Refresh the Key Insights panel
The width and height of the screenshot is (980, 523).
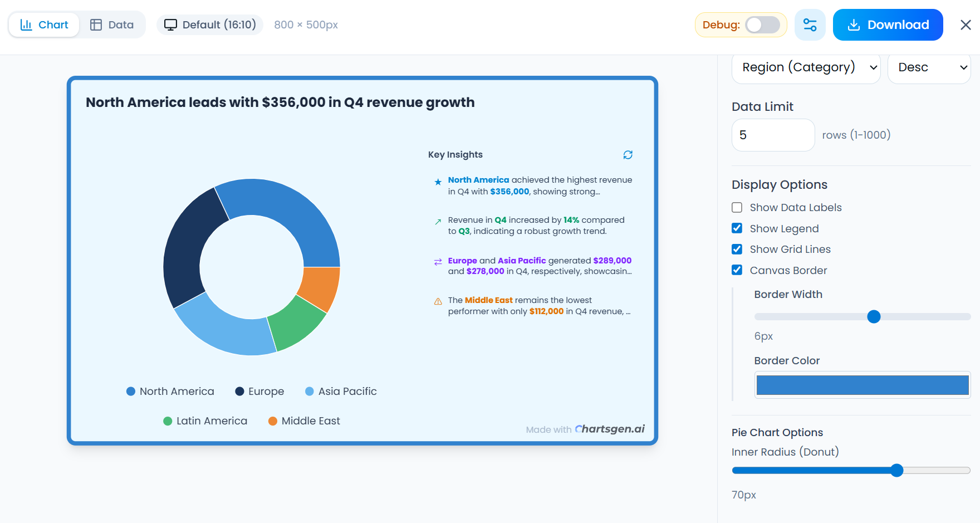coord(628,154)
